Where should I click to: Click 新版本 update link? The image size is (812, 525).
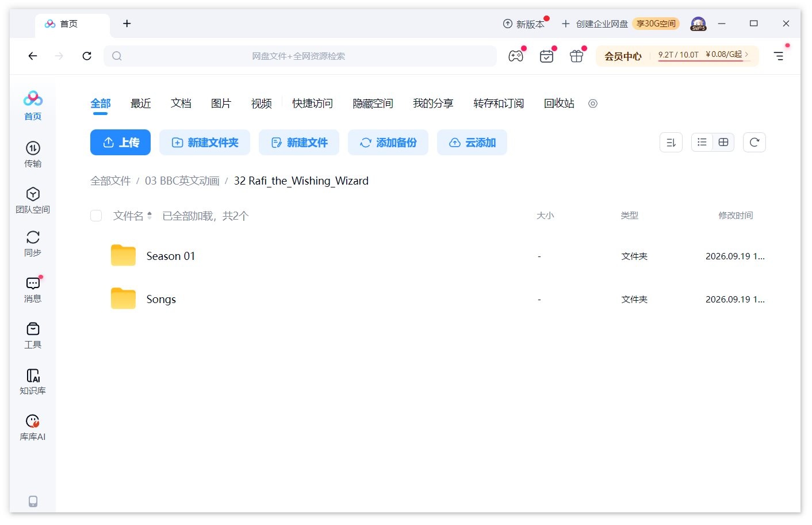(524, 24)
